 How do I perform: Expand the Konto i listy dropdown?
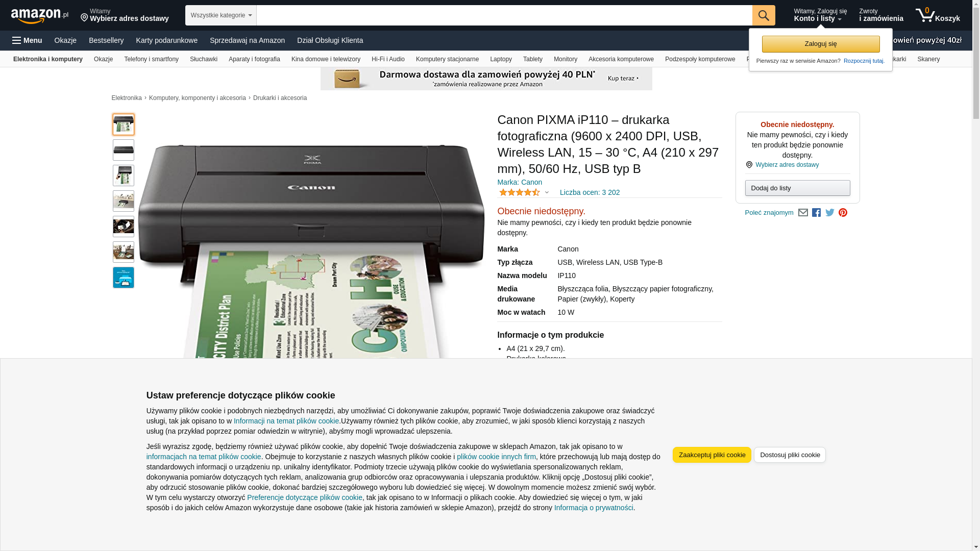[820, 15]
